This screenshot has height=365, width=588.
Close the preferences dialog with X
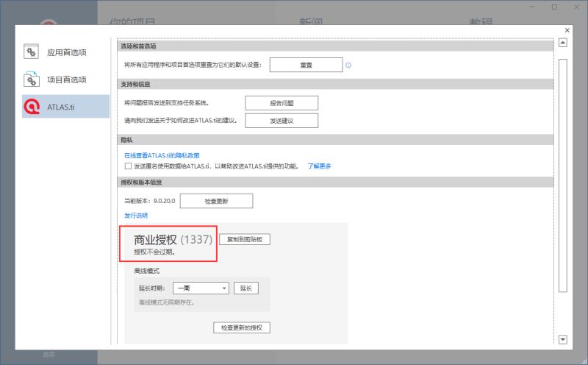pos(567,30)
